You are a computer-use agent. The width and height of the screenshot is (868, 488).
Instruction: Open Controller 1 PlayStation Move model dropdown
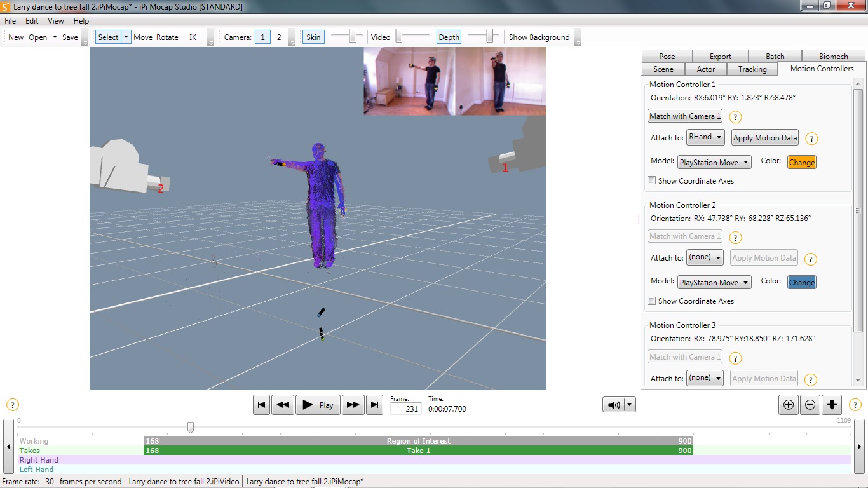click(714, 162)
